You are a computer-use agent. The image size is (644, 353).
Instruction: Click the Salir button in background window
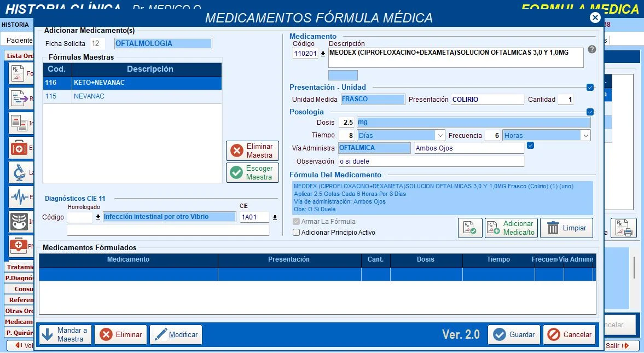622,345
